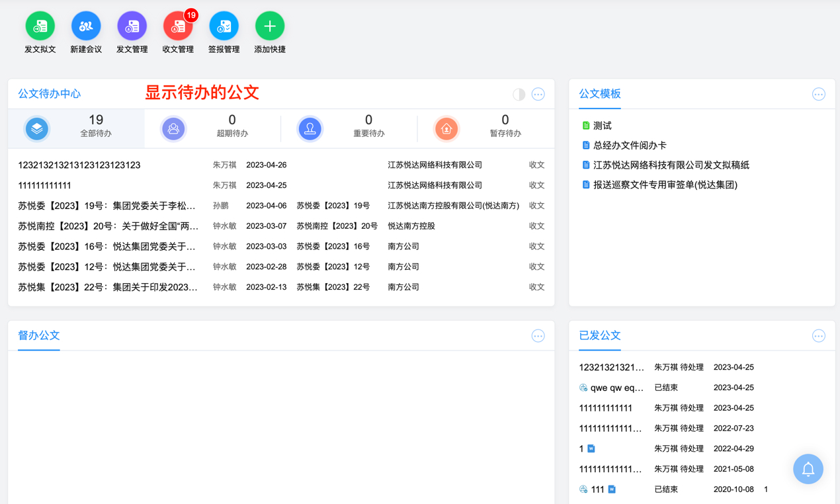Open template 报送巡察文件专用审签单(悦达集团)
Viewport: 840px width, 504px height.
point(665,185)
